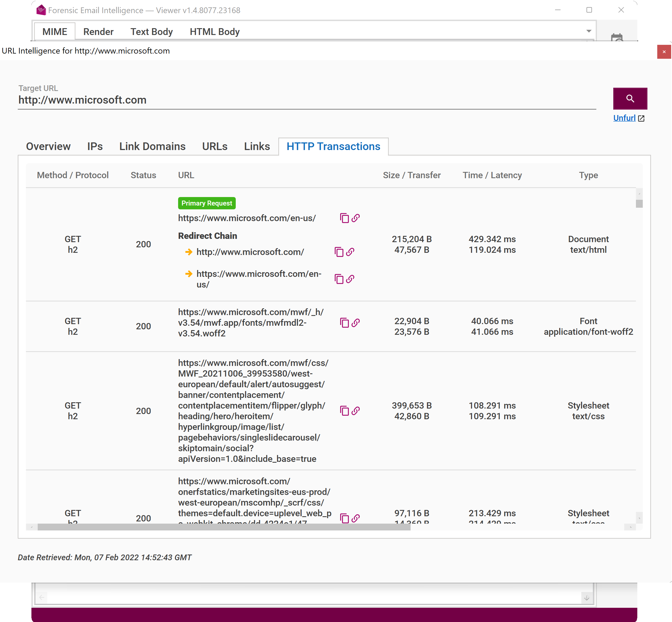Screen dimensions: 672x622
Task: Copy the primary request en-us URL
Action: click(344, 218)
